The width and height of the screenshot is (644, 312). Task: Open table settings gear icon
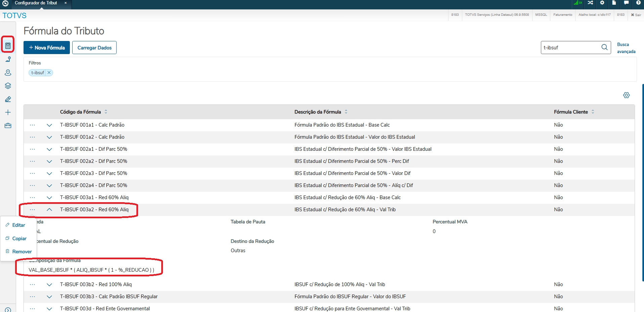[x=626, y=95]
